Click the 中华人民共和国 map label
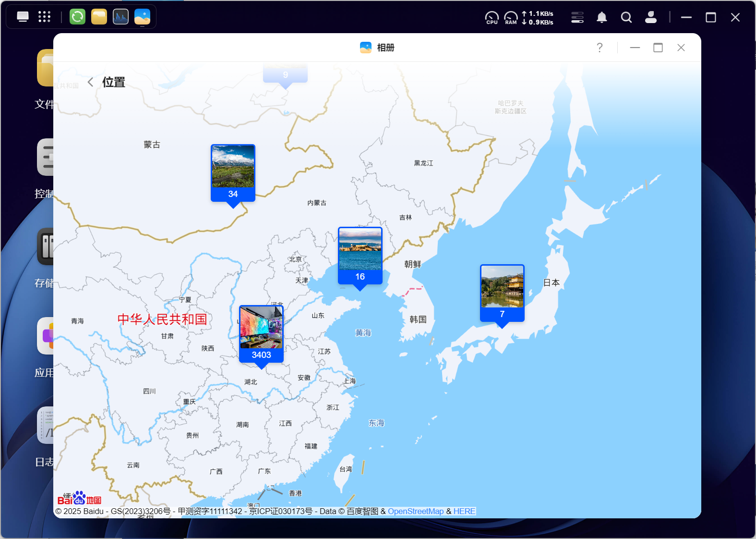 [162, 319]
